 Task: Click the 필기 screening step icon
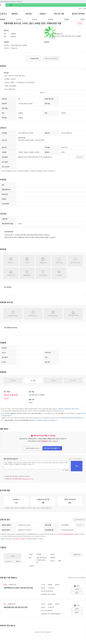53,381
